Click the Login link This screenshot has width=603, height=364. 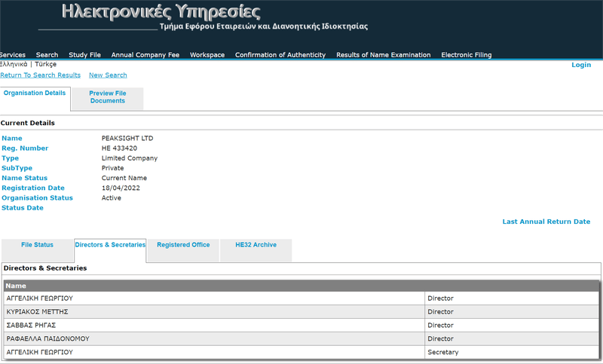(581, 65)
